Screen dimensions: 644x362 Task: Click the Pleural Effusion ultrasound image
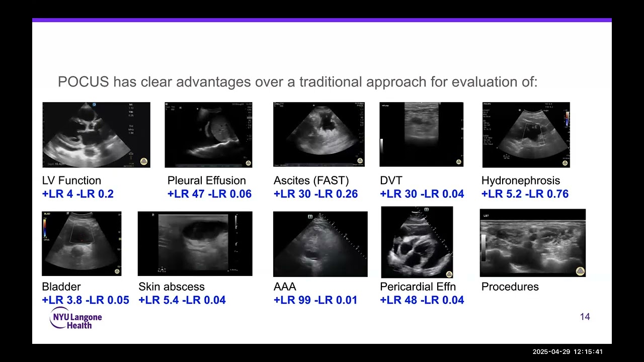(208, 135)
